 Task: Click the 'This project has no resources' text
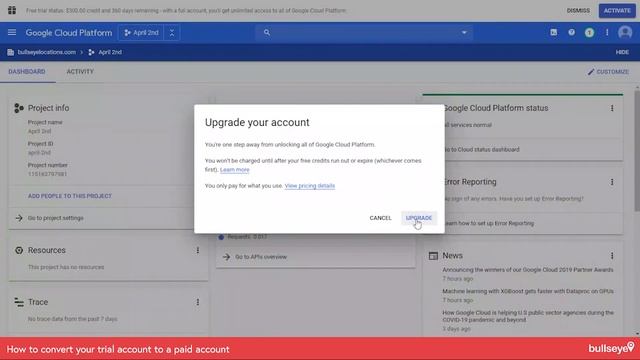point(66,267)
